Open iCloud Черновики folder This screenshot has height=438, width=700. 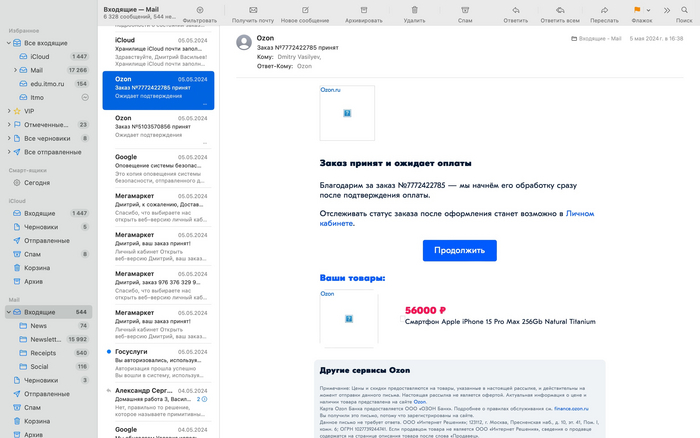(x=49, y=227)
